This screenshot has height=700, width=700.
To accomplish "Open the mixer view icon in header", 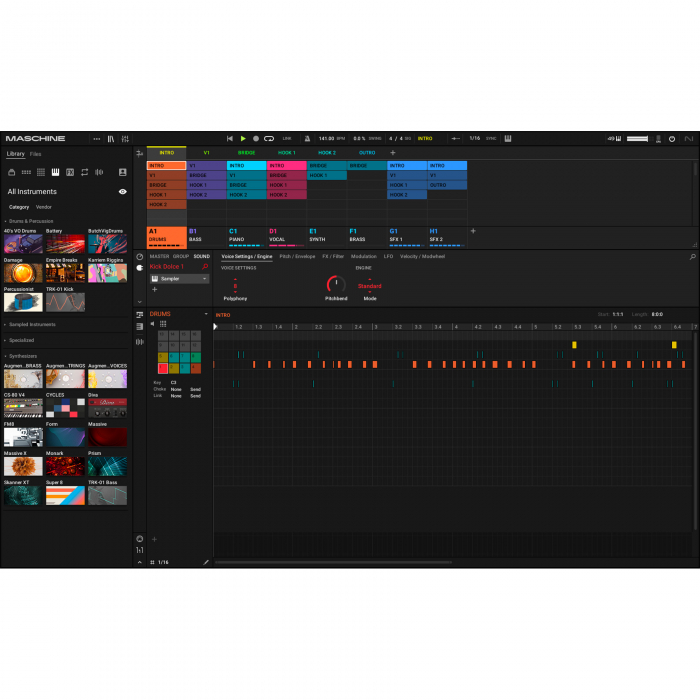I will click(x=124, y=138).
